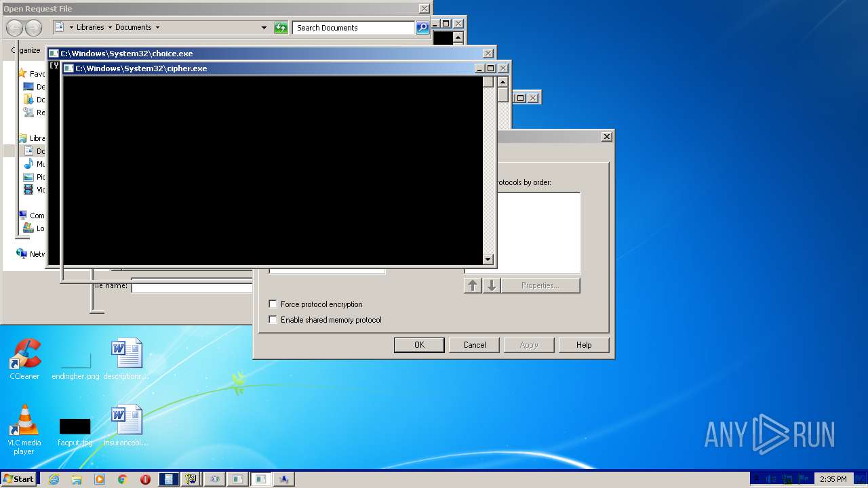
Task: Select the insurancebl Word document icon
Action: [126, 426]
